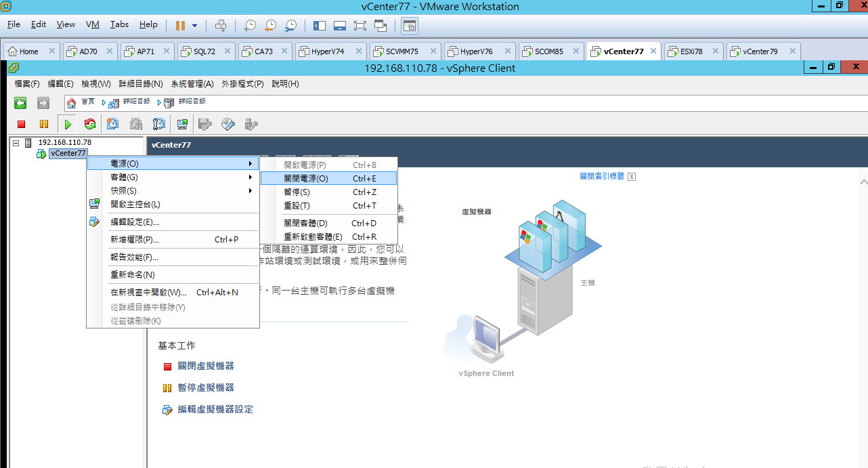Viewport: 868px width, 468px height.
Task: Select the vCenter77 VM in inventory tree
Action: coord(68,154)
